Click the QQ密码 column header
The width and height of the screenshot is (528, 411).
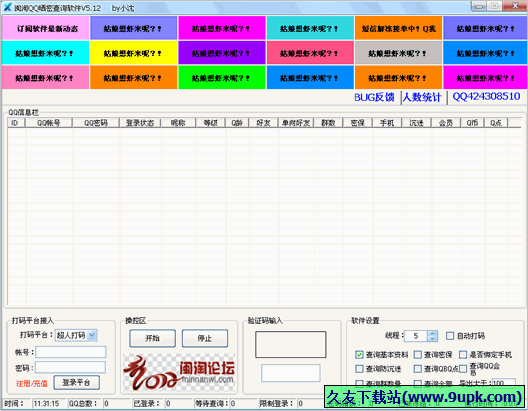pos(96,123)
